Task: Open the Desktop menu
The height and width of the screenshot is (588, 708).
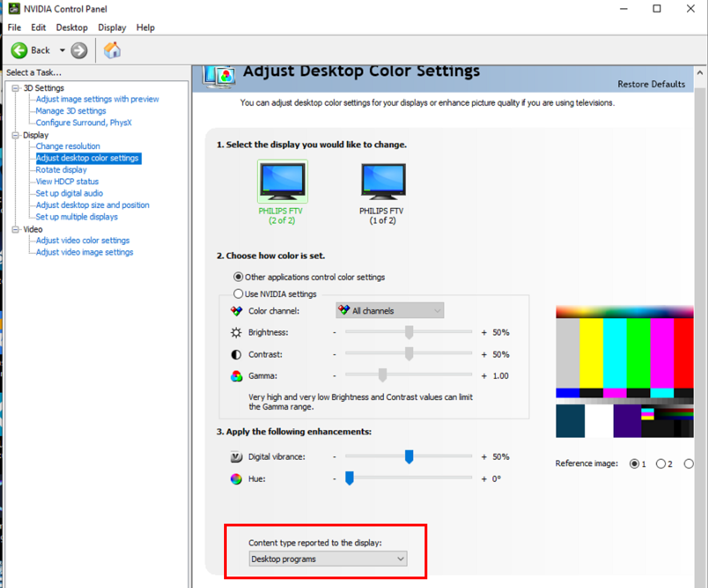Action: 72,27
